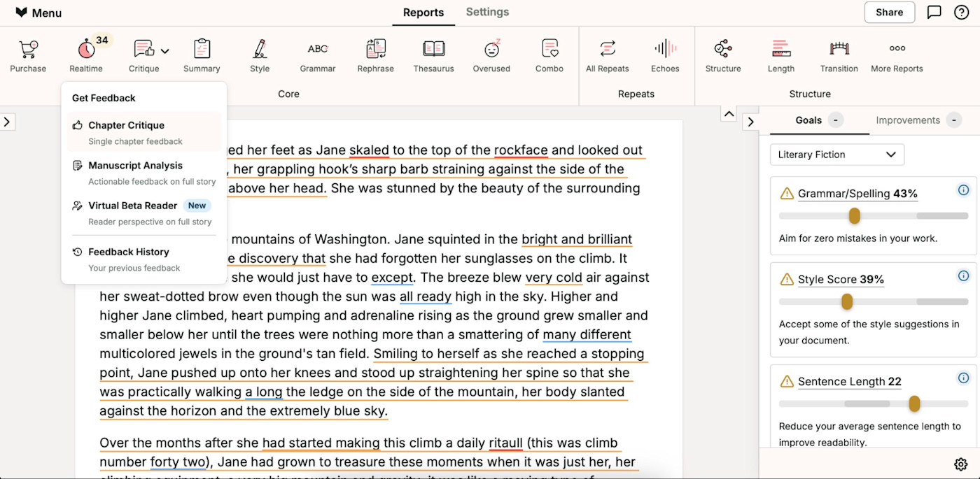
Task: Click the Grammar/Spelling 43% heading
Action: (857, 194)
